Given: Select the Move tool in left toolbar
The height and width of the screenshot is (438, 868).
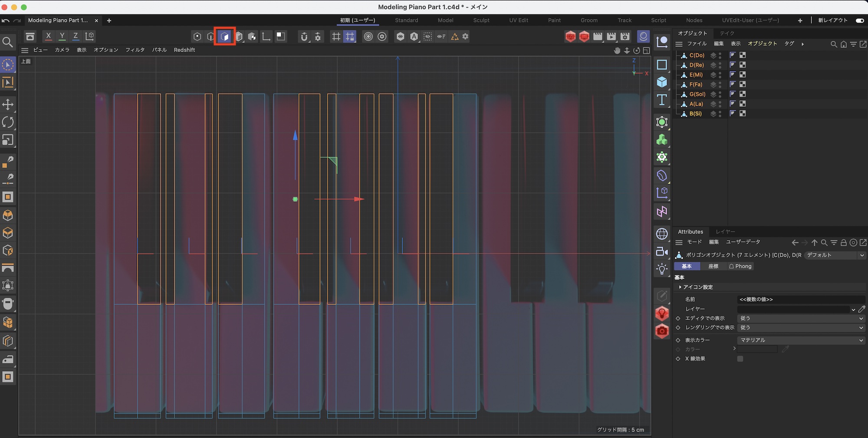Looking at the screenshot, I should 8,105.
